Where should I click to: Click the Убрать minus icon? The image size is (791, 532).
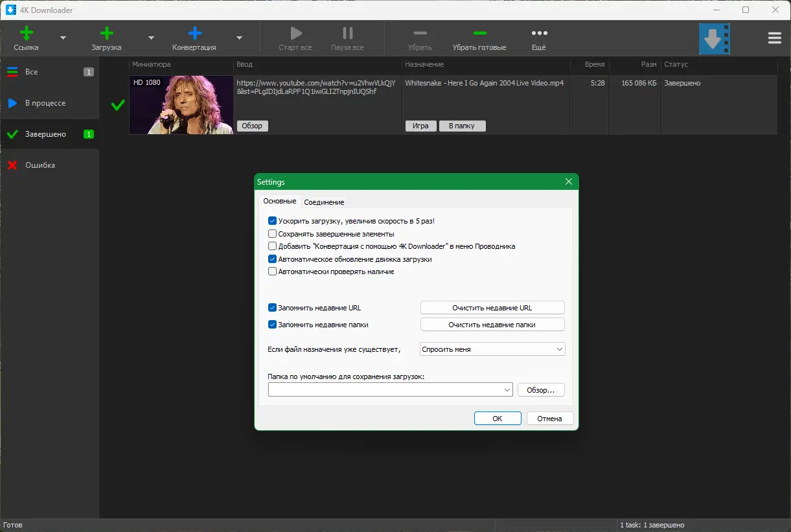(420, 33)
